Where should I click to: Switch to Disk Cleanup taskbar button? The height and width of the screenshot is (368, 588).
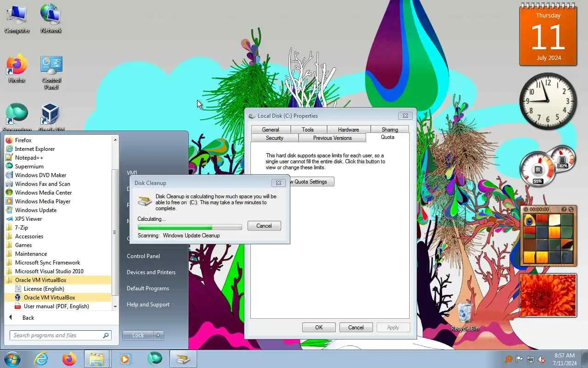[183, 359]
